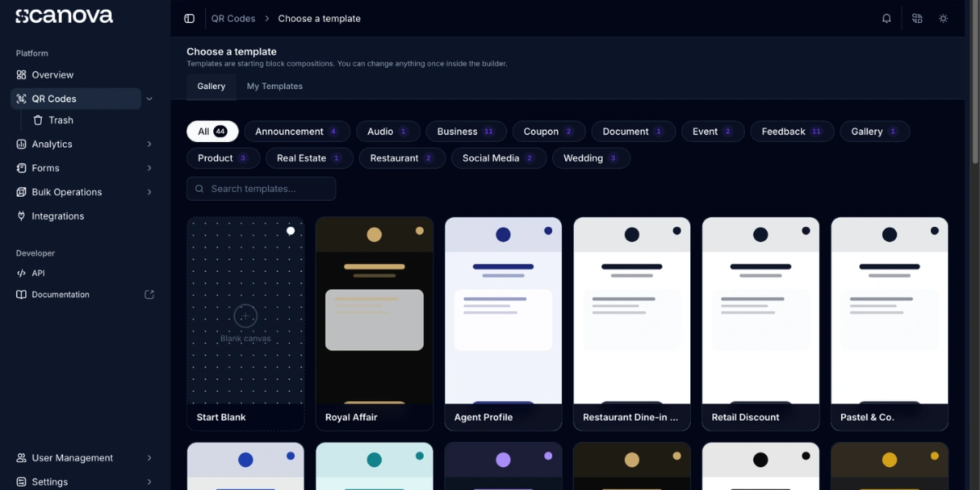Image resolution: width=980 pixels, height=490 pixels.
Task: Filter templates by Wedding
Action: [591, 158]
